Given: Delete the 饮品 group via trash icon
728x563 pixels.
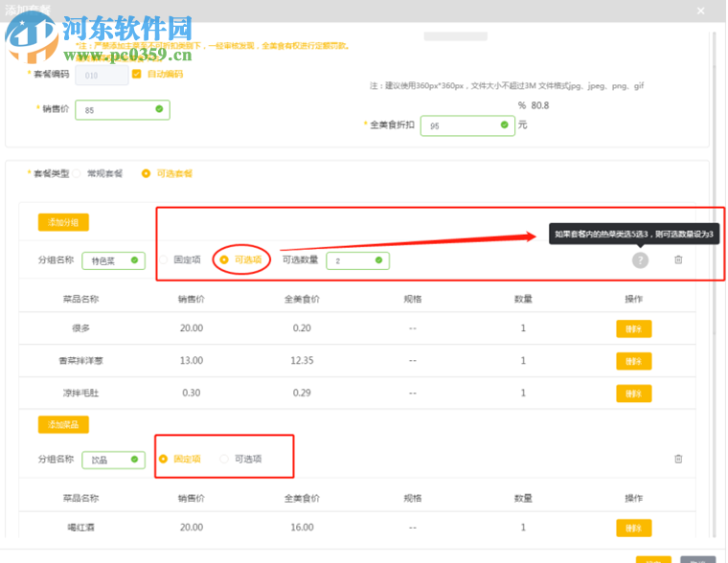Looking at the screenshot, I should pyautogui.click(x=678, y=459).
